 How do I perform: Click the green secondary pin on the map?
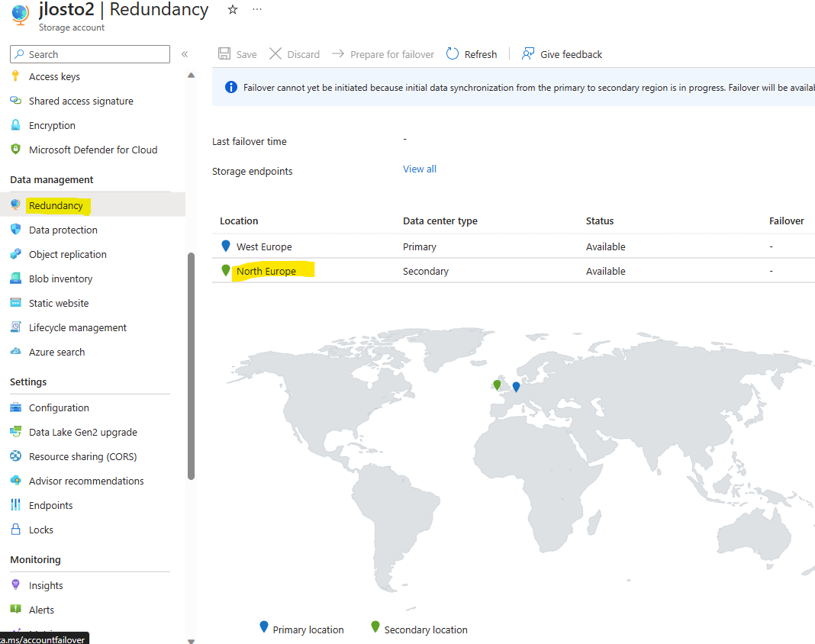pyautogui.click(x=497, y=385)
